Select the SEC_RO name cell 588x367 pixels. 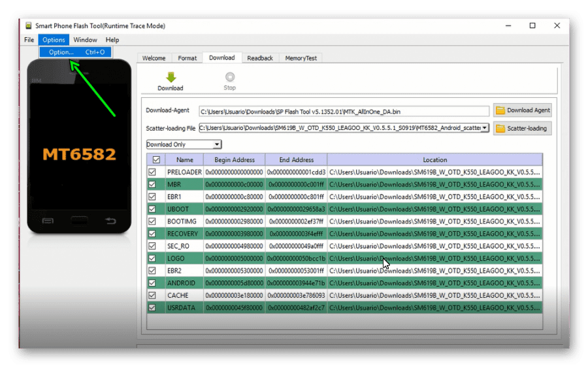(184, 246)
